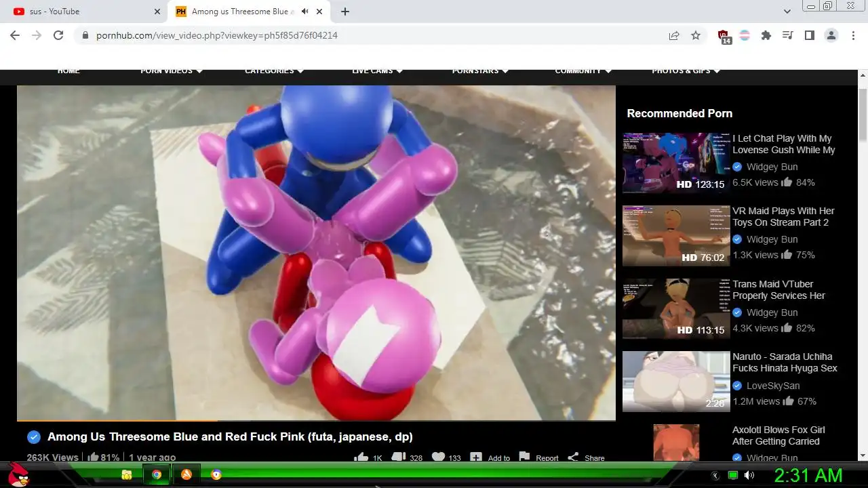Open the orange round app on the taskbar

pyautogui.click(x=186, y=475)
